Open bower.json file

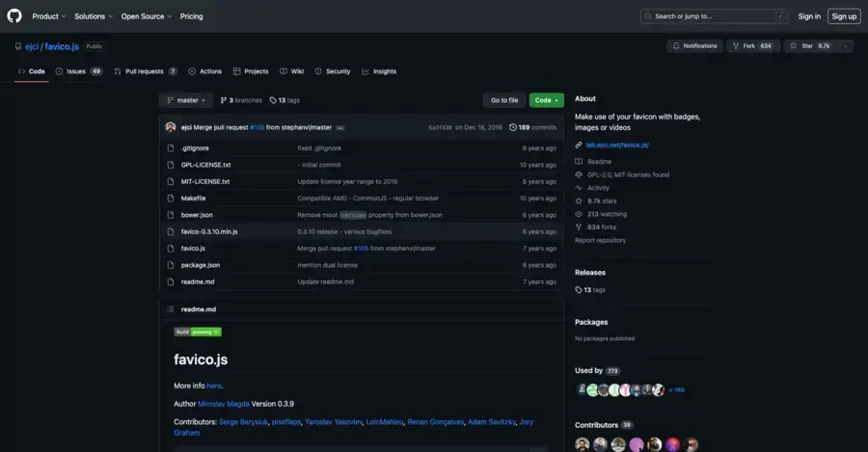(x=197, y=215)
